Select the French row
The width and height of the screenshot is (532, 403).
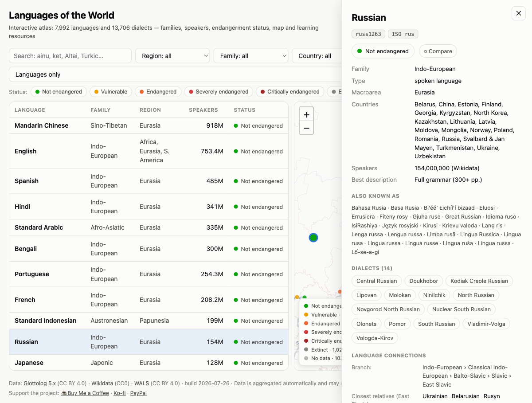pos(149,300)
